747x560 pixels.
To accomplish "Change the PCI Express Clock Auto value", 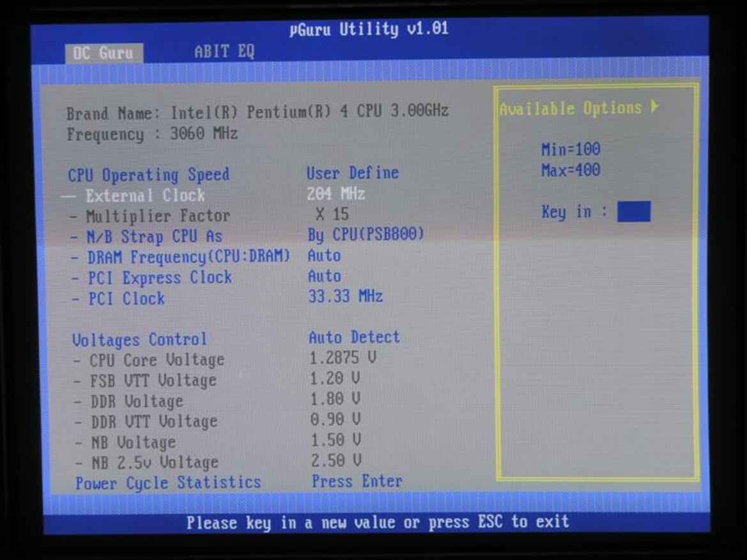I will tap(325, 276).
